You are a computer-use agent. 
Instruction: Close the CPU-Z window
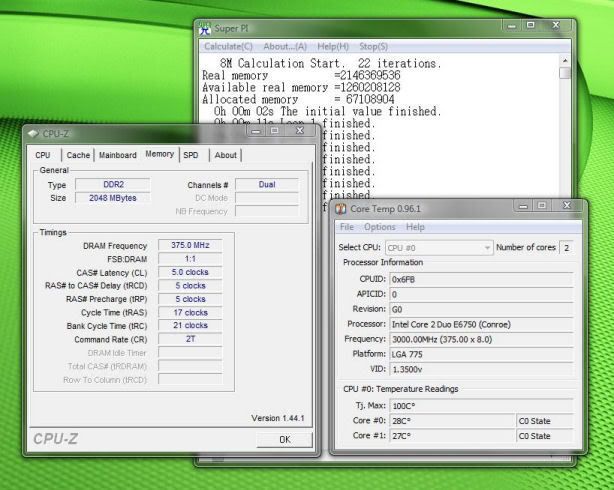(300, 130)
